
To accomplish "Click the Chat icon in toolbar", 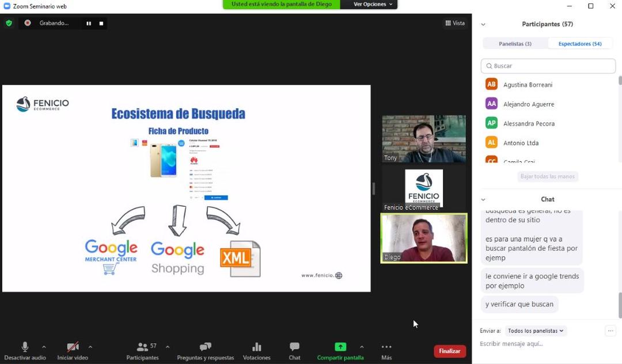I will [294, 347].
